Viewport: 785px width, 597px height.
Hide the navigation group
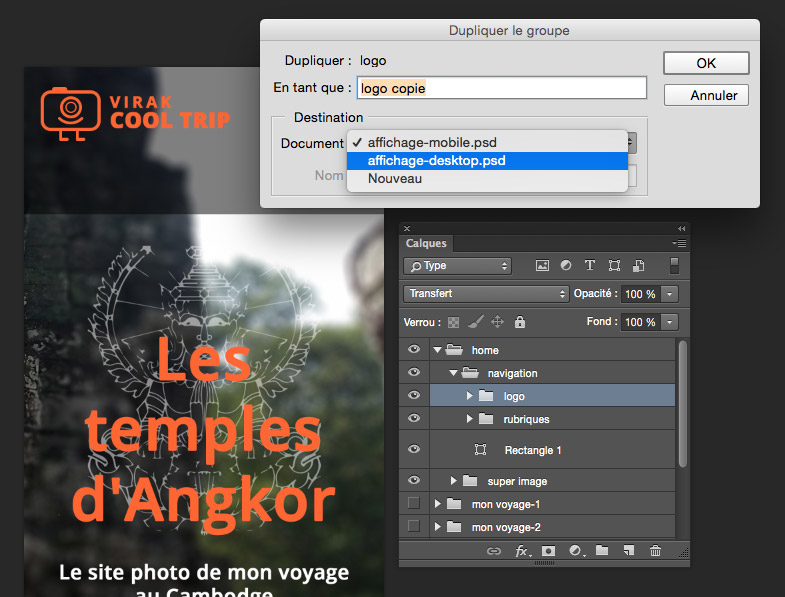click(x=414, y=372)
